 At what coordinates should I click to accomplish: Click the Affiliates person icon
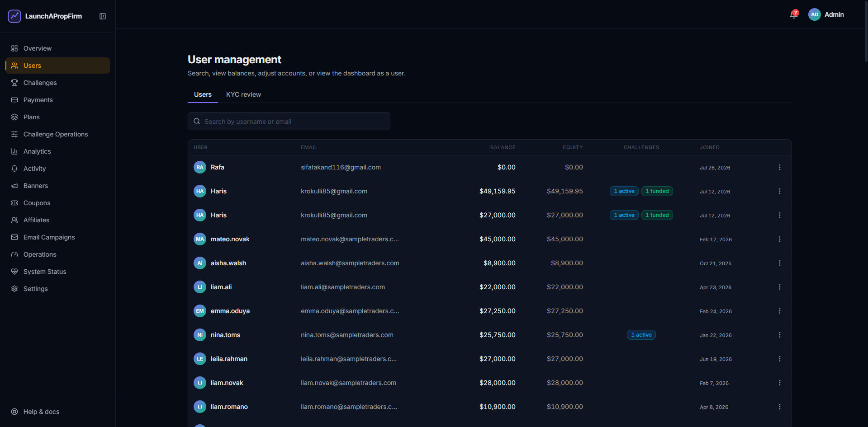point(14,220)
